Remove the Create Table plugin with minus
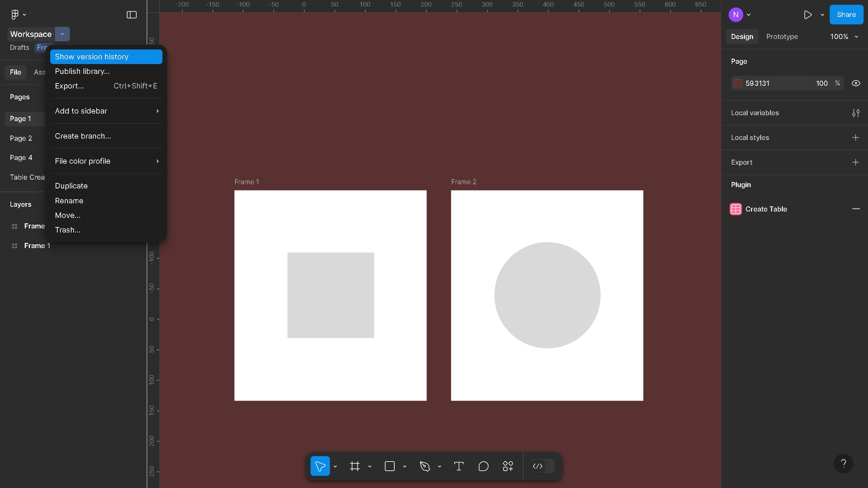 (x=856, y=209)
